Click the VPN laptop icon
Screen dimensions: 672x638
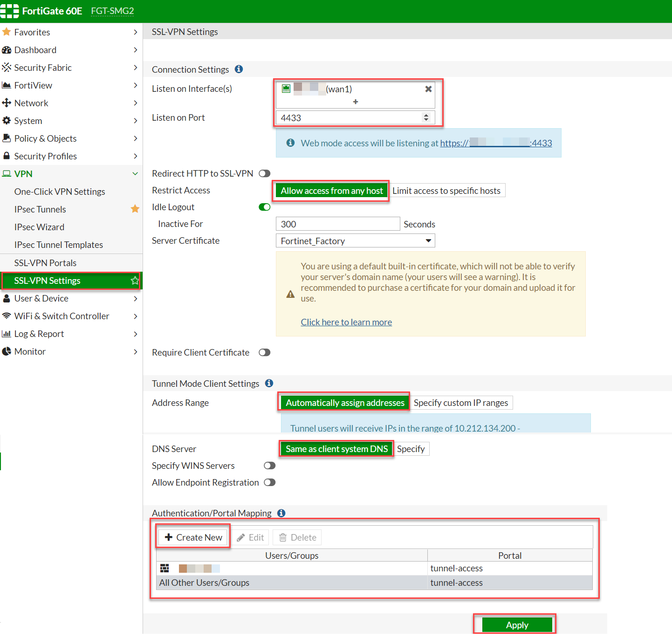pyautogui.click(x=7, y=174)
